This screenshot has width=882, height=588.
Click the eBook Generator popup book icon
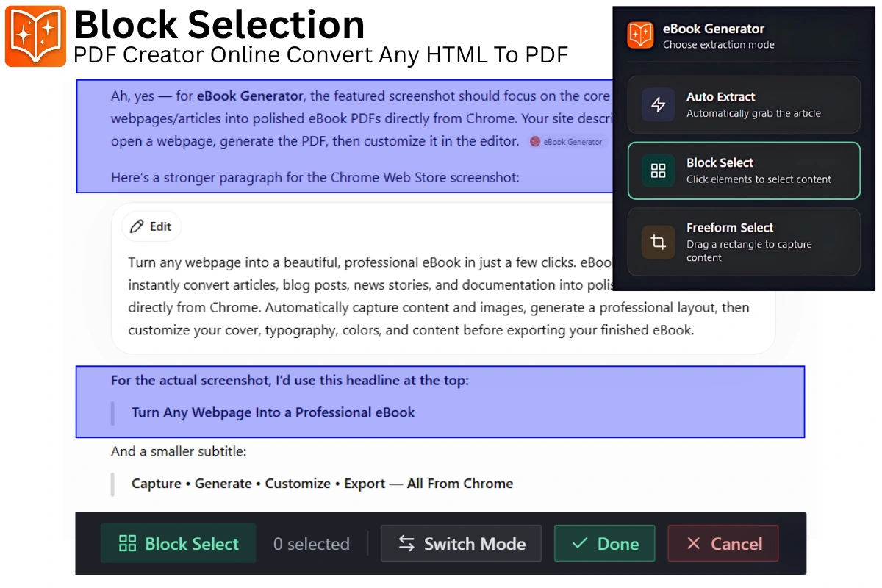(640, 35)
